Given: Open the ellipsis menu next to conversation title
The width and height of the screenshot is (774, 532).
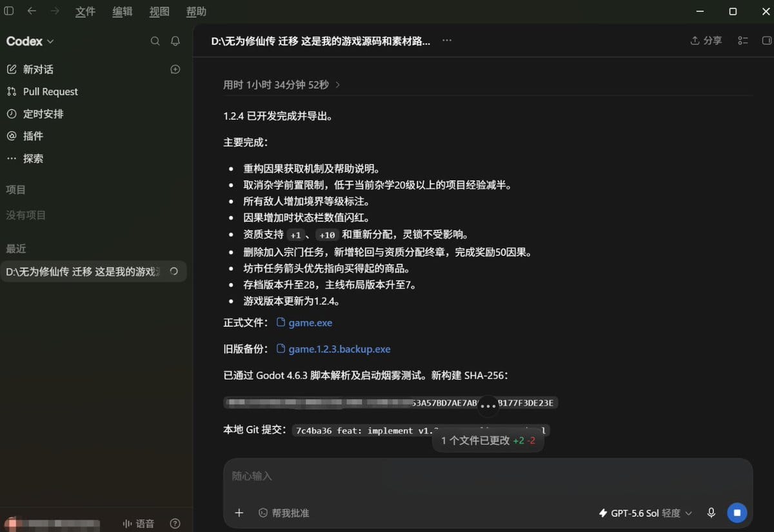Looking at the screenshot, I should pos(447,40).
